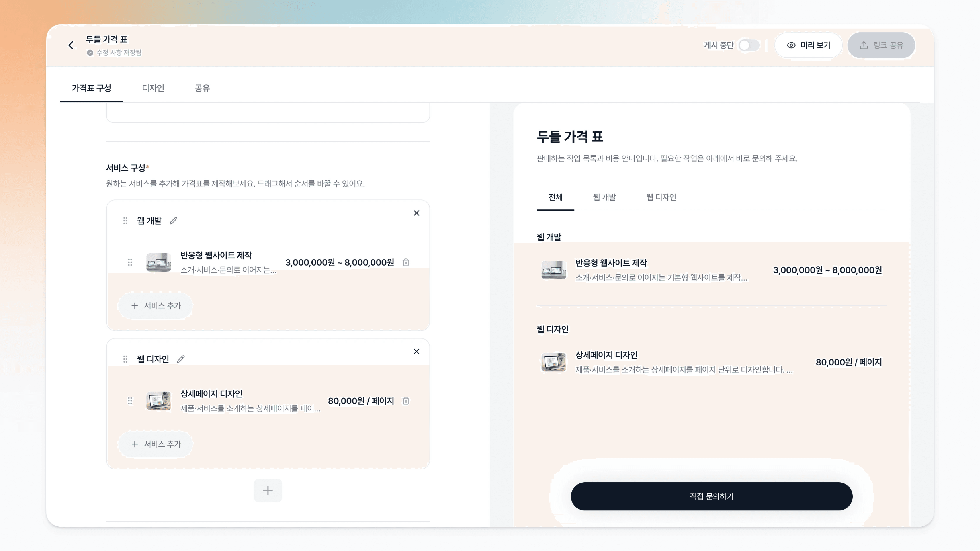This screenshot has height=551, width=980.
Task: Select the 전체 tab in preview
Action: 555,197
